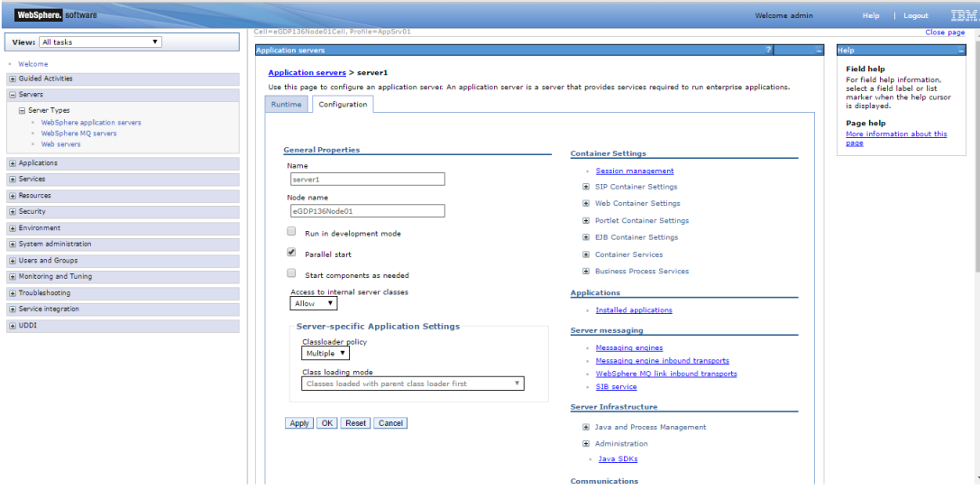Open Session management link
Viewport: 980px width, 490px height.
(x=635, y=171)
